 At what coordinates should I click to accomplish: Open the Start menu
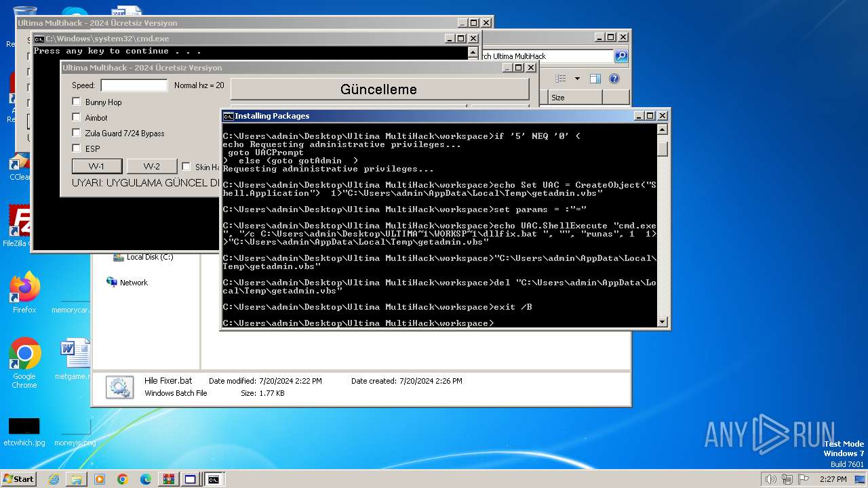(18, 479)
